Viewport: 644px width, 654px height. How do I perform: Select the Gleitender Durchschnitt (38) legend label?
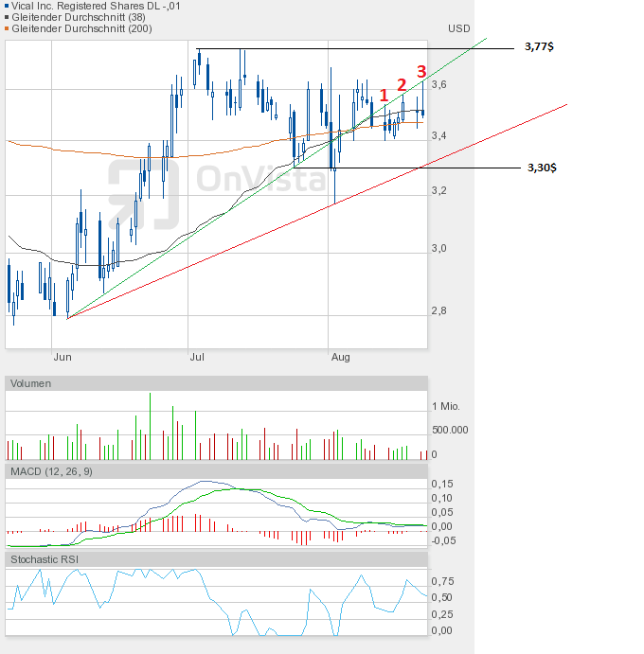[x=78, y=17]
